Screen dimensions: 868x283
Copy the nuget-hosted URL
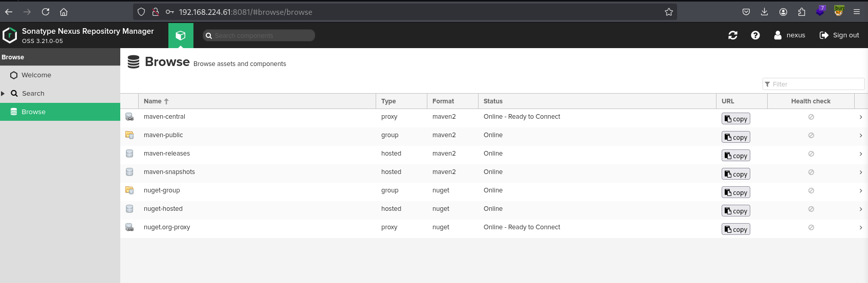(x=736, y=211)
